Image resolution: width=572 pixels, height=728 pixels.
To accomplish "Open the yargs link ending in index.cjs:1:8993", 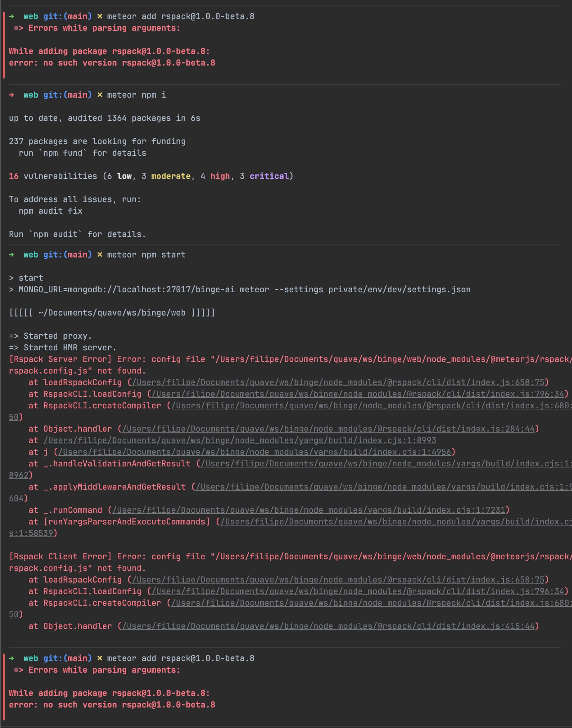I will (x=240, y=440).
